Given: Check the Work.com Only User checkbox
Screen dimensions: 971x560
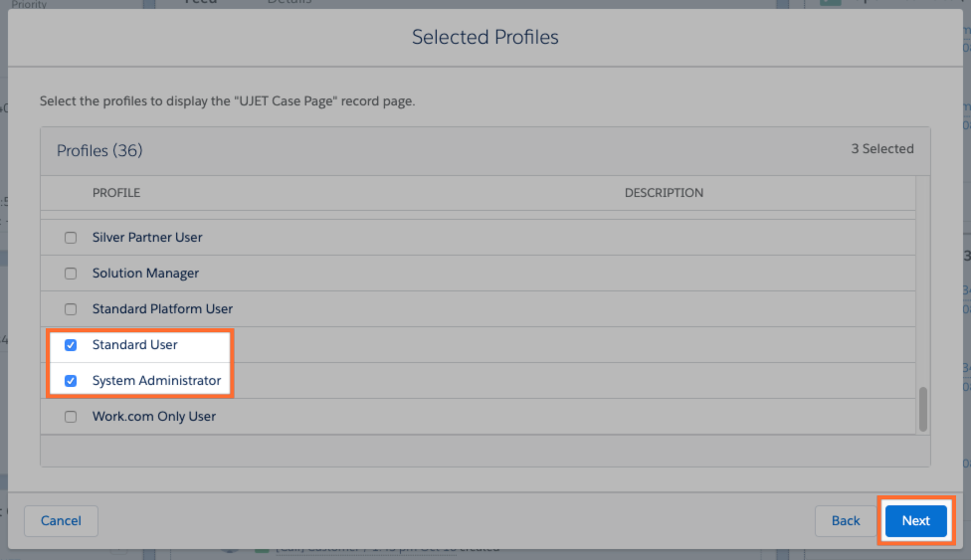Looking at the screenshot, I should (71, 417).
